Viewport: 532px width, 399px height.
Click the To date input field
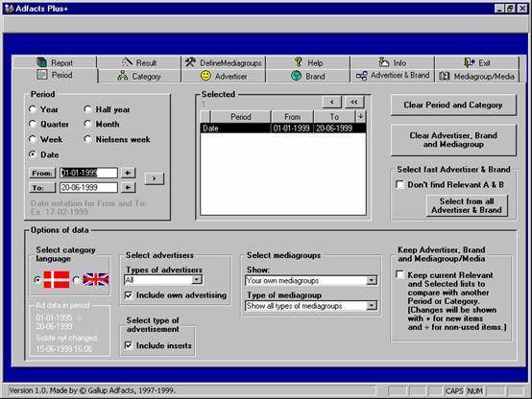click(88, 187)
